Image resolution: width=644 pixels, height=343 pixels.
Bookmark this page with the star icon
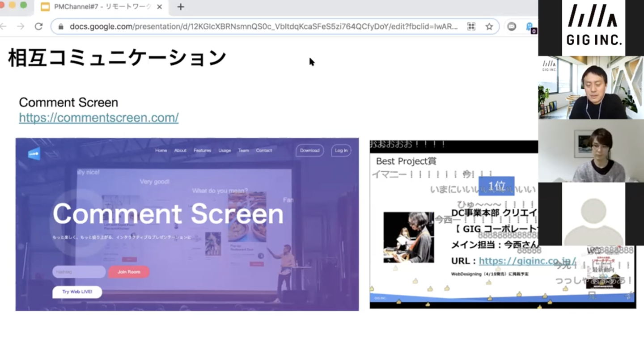[x=489, y=26]
